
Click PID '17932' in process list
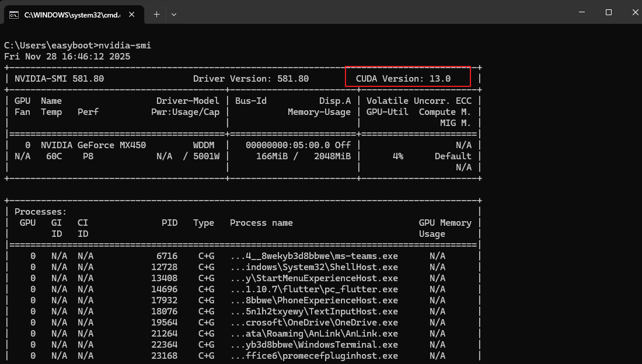[x=164, y=300]
